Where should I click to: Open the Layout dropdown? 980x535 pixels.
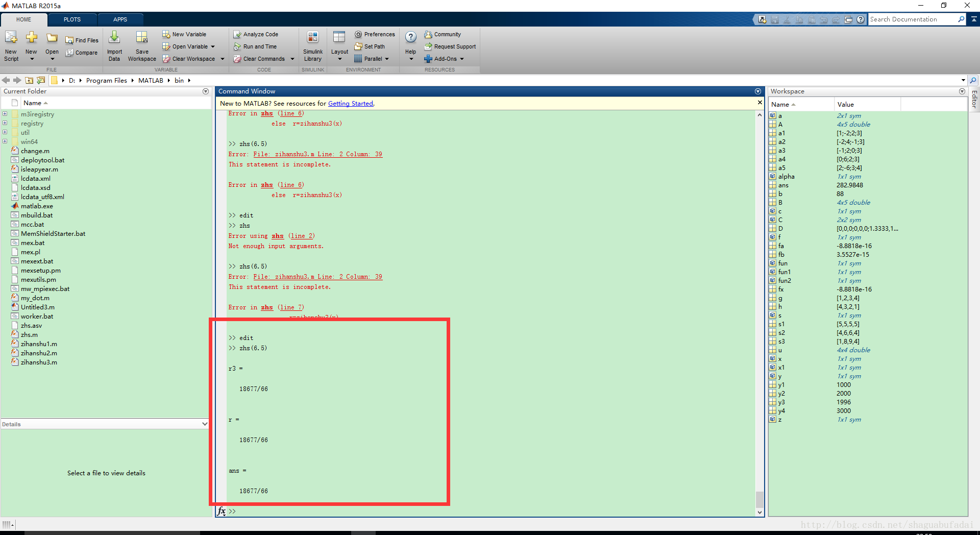click(339, 46)
